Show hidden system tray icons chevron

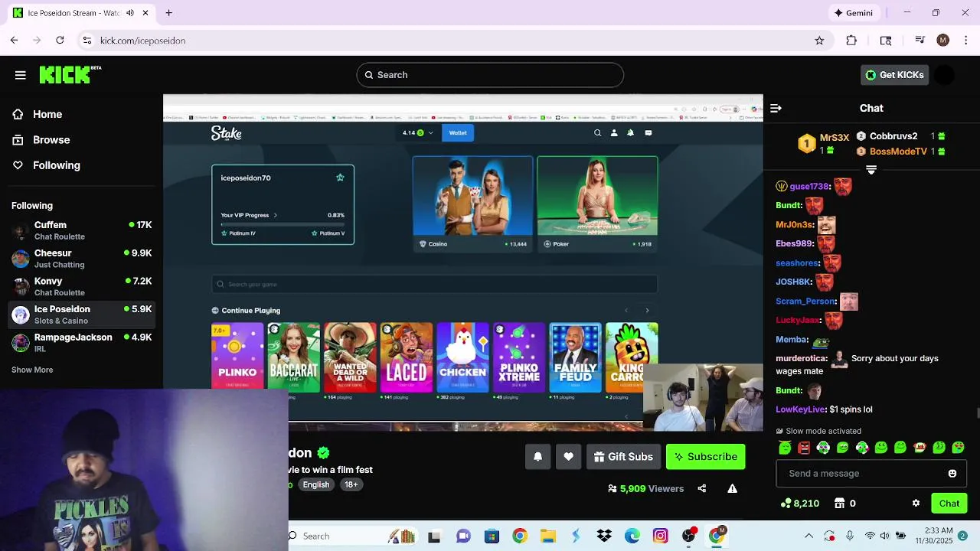[x=808, y=536]
